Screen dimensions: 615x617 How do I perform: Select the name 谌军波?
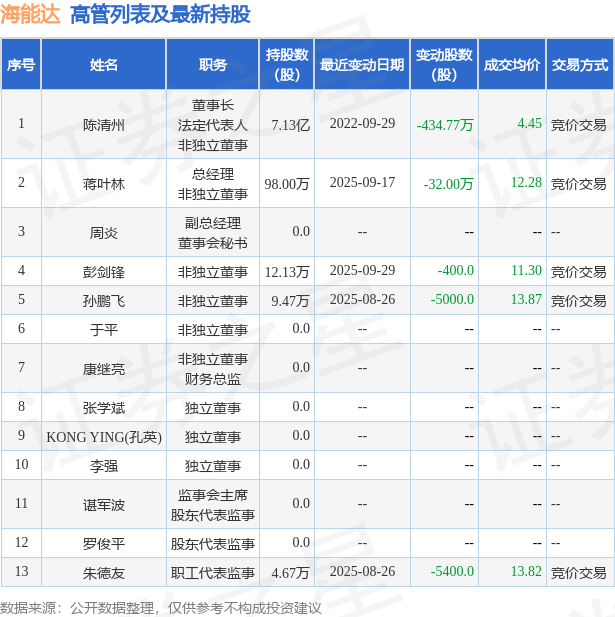(x=104, y=505)
